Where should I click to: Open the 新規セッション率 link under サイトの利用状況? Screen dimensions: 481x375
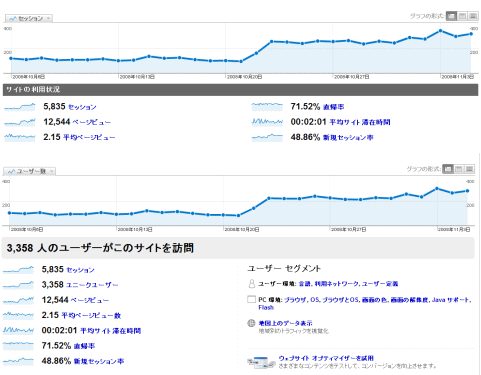point(348,137)
